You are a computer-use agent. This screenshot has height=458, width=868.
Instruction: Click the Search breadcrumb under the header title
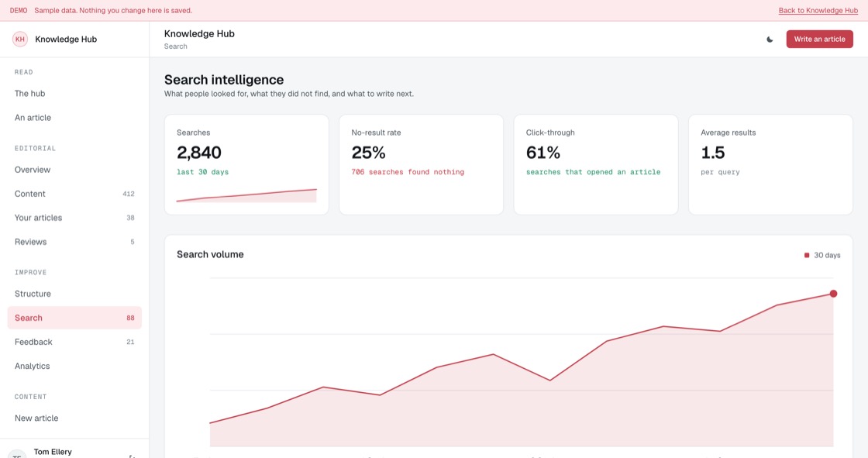click(175, 46)
